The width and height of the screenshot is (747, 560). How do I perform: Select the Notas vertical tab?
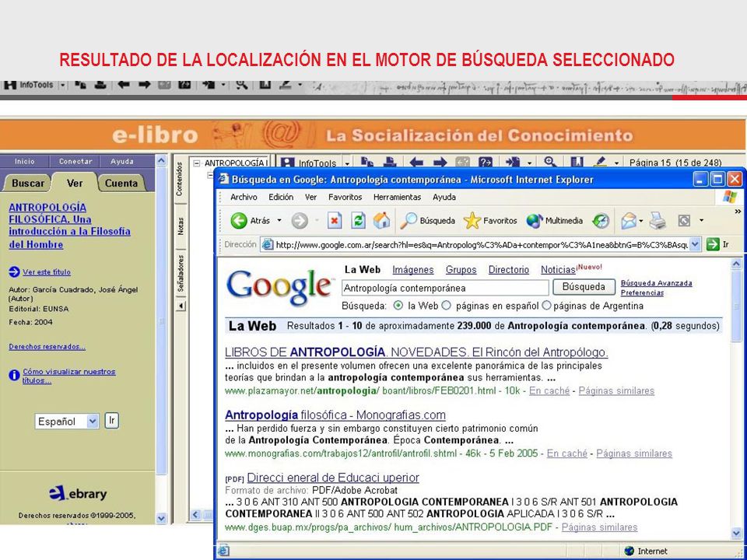click(181, 226)
